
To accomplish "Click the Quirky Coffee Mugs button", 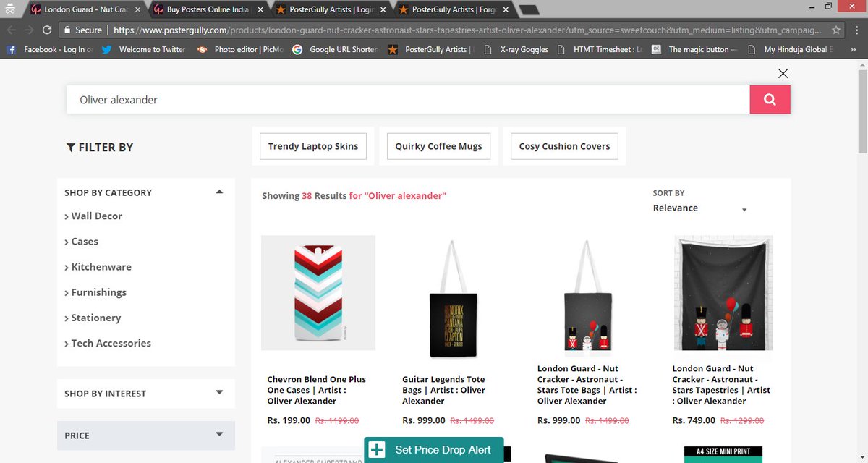I will tap(438, 146).
